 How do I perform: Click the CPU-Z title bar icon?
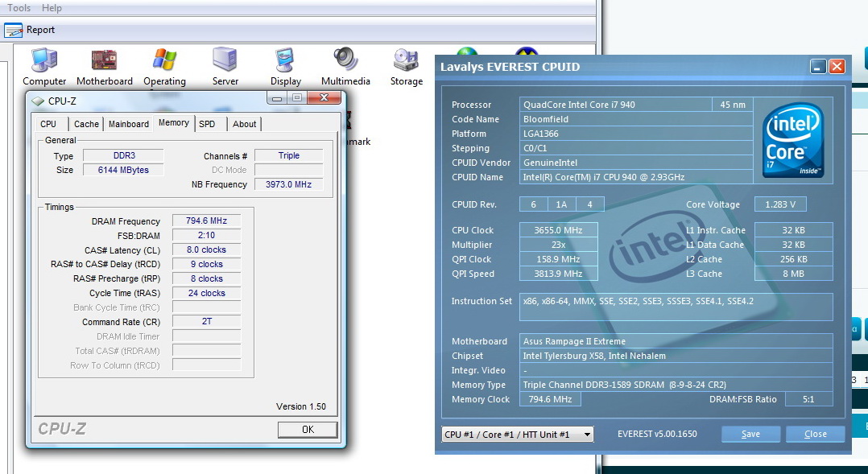coord(38,101)
